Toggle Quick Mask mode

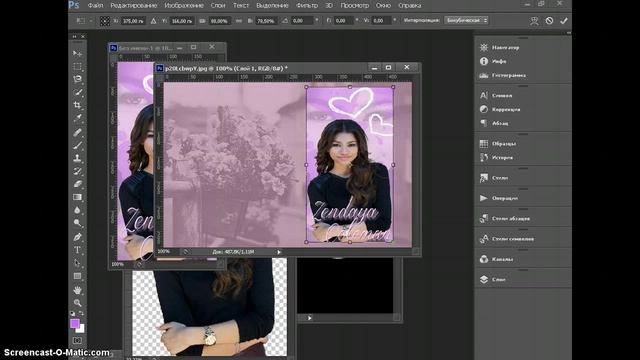pyautogui.click(x=77, y=340)
